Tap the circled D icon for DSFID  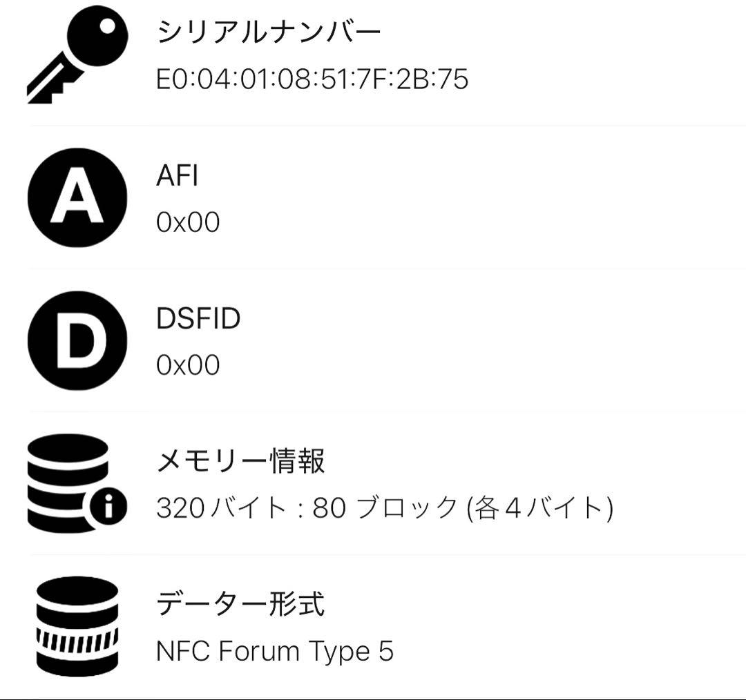(77, 340)
